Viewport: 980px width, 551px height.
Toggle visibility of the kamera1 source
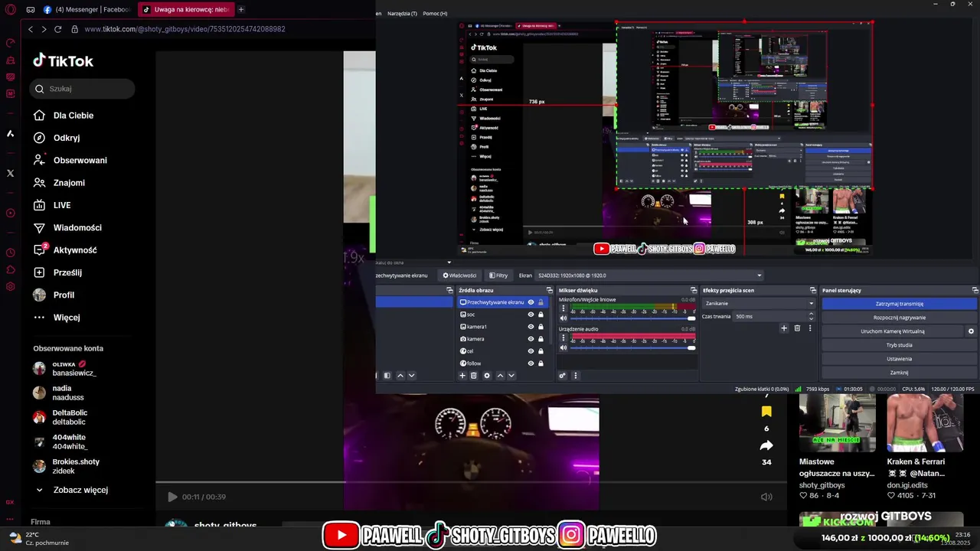[531, 327]
